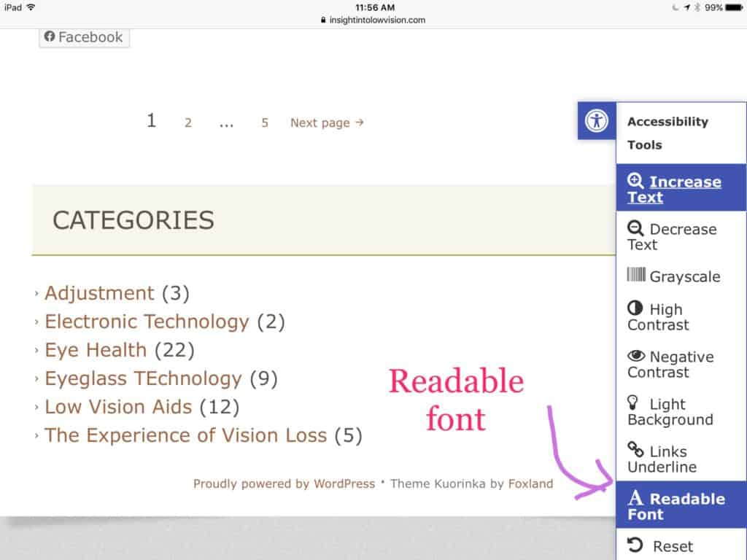Open the Low Vision Aids category
The image size is (747, 560).
click(118, 407)
